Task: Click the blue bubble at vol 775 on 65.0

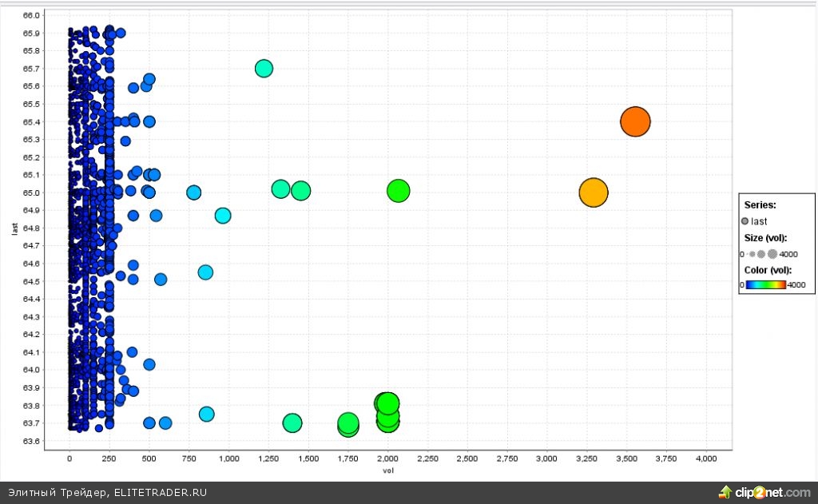Action: pyautogui.click(x=193, y=192)
